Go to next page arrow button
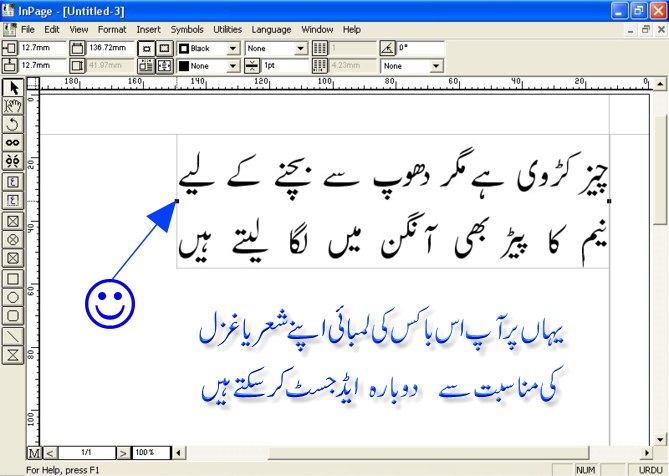The height and width of the screenshot is (476, 669). point(123,454)
